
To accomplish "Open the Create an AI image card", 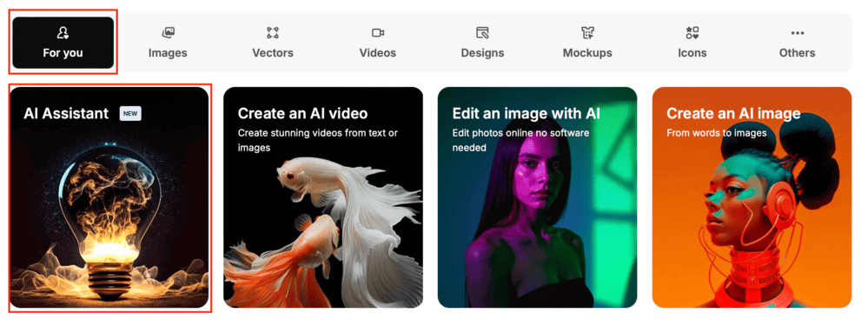I will point(752,197).
